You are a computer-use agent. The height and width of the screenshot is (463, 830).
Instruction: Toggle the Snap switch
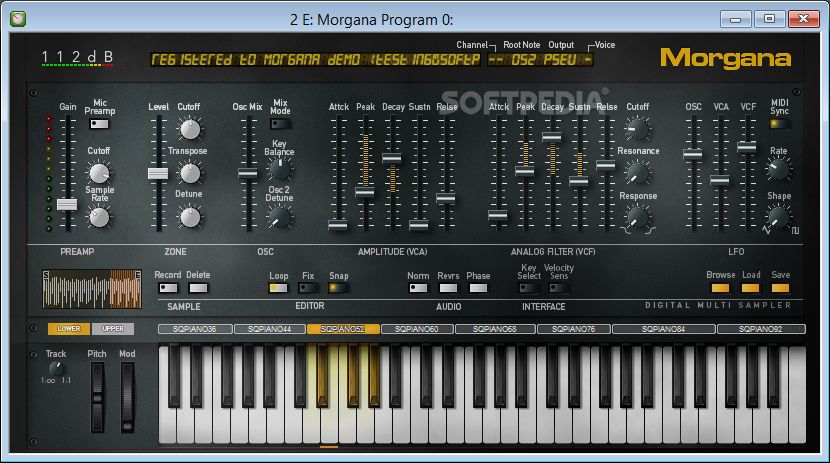coord(338,288)
